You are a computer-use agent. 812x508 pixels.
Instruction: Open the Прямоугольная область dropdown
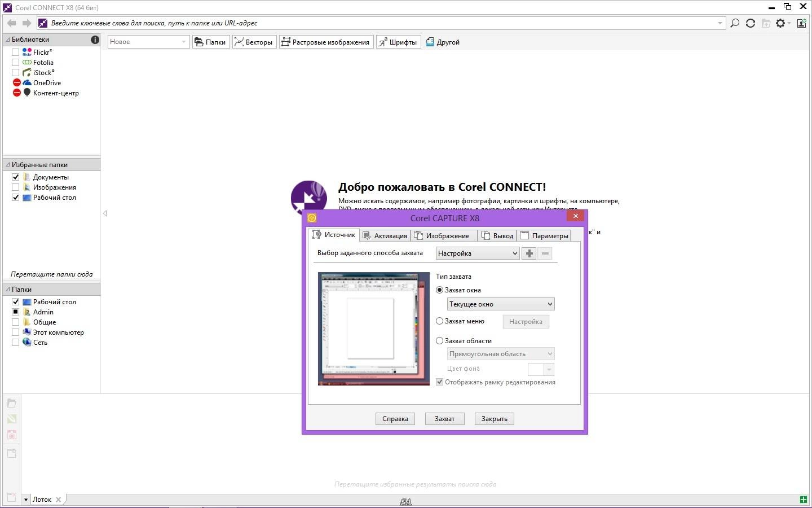501,354
